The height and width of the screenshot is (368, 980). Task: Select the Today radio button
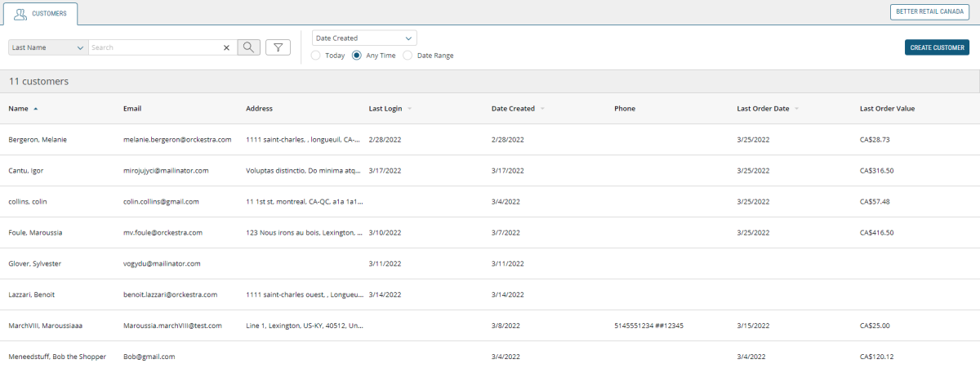pos(316,56)
